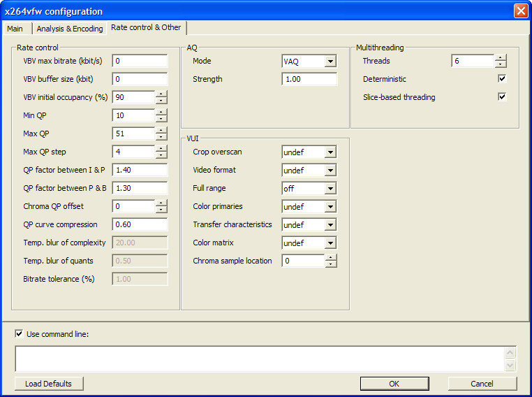The image size is (532, 397).
Task: Click the Threads value field
Action: 473,61
